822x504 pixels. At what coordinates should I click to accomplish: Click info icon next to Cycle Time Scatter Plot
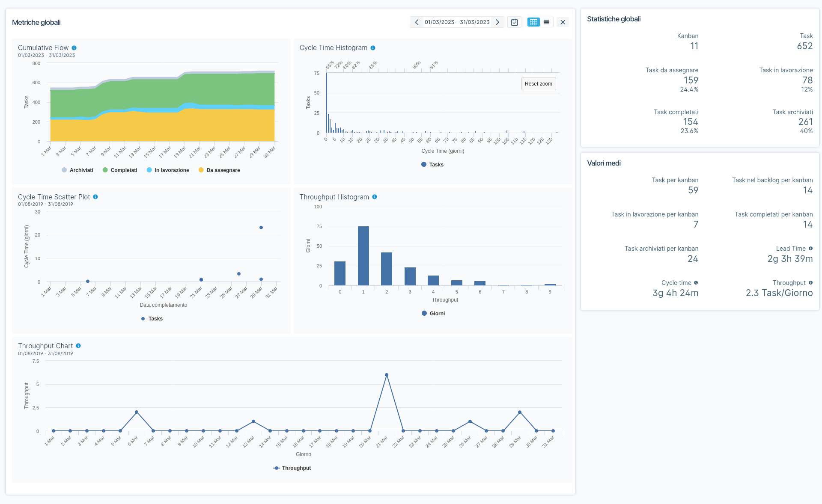[x=95, y=197]
